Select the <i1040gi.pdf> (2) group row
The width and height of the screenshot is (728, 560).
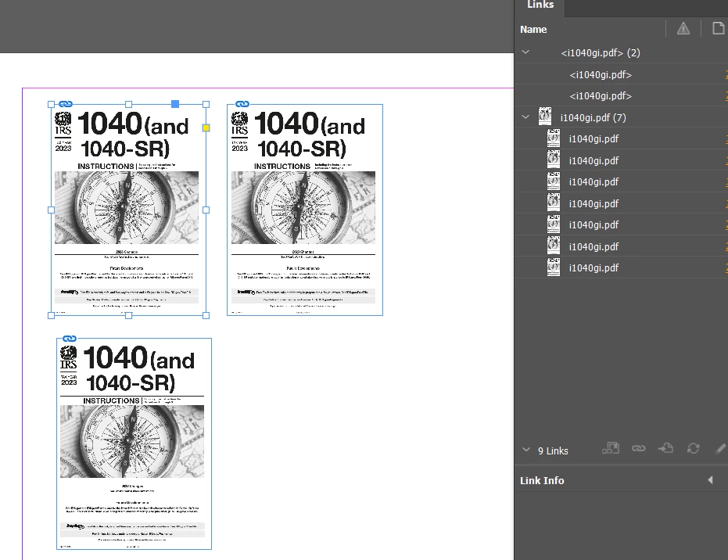[621, 52]
